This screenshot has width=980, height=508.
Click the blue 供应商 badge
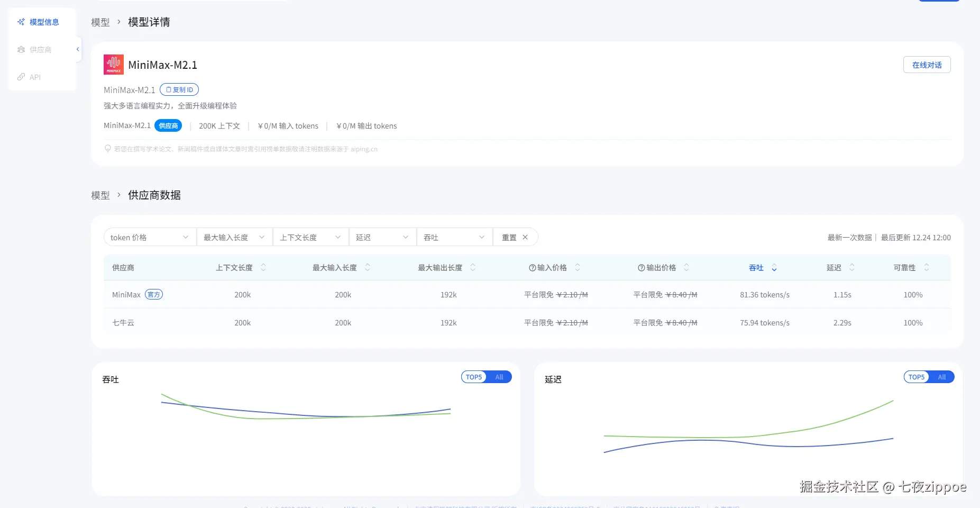[168, 126]
